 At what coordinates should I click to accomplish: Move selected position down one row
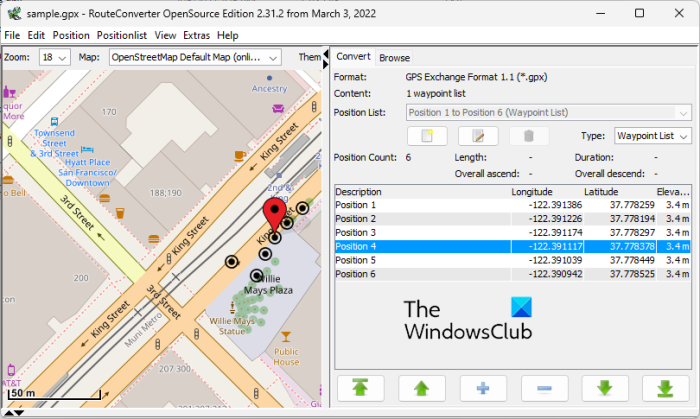point(604,389)
